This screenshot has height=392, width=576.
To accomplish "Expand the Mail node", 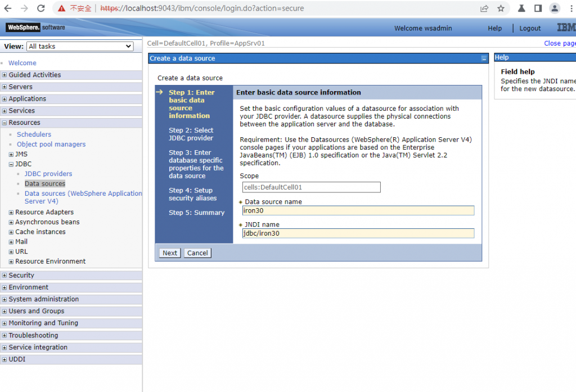I will coord(11,242).
